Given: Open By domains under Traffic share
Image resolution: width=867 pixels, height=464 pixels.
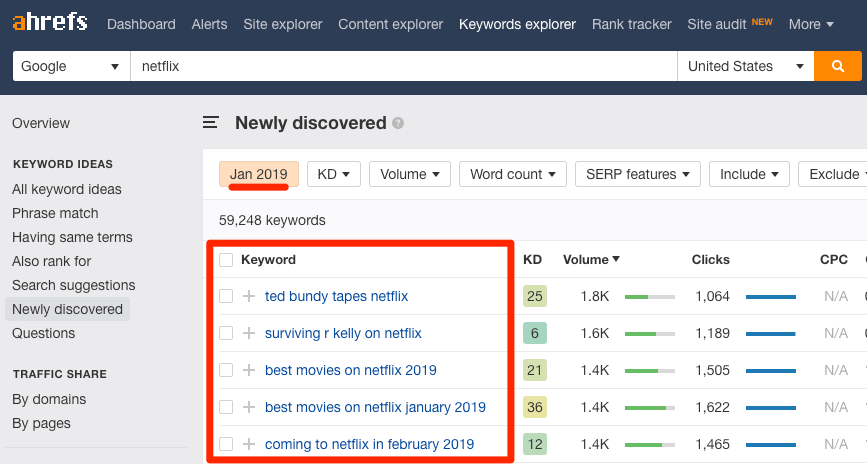Looking at the screenshot, I should click(x=49, y=399).
